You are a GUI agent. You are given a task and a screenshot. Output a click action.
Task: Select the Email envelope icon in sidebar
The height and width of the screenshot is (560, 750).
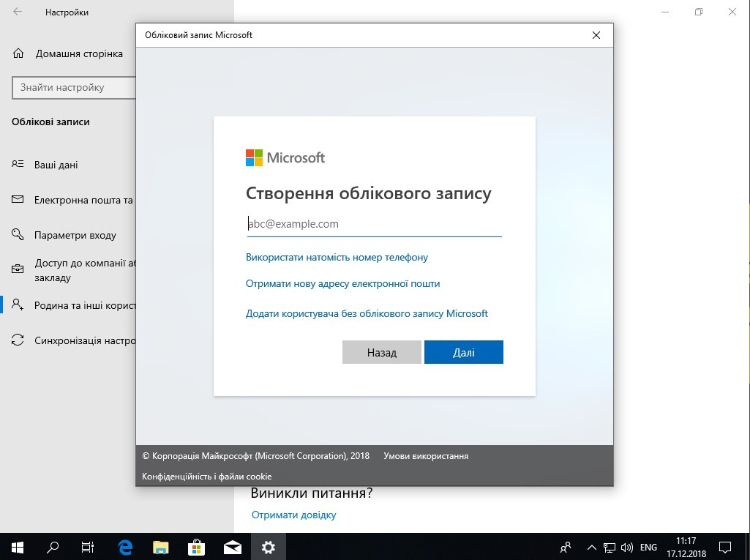(x=18, y=199)
